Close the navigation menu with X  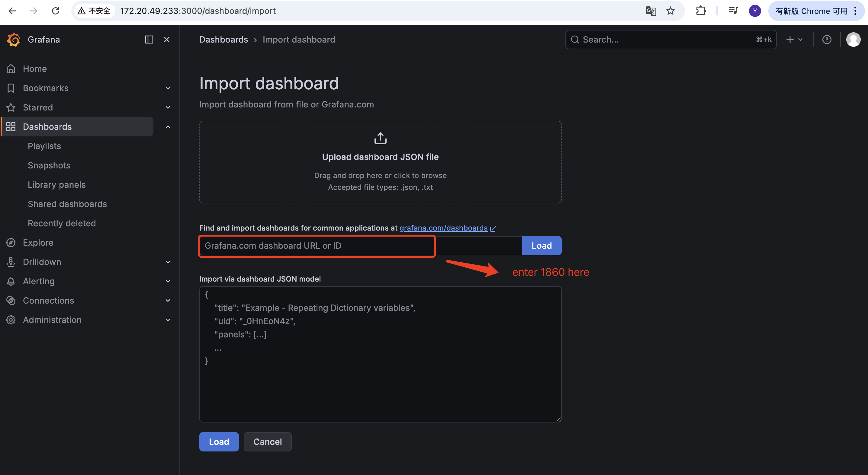click(166, 40)
